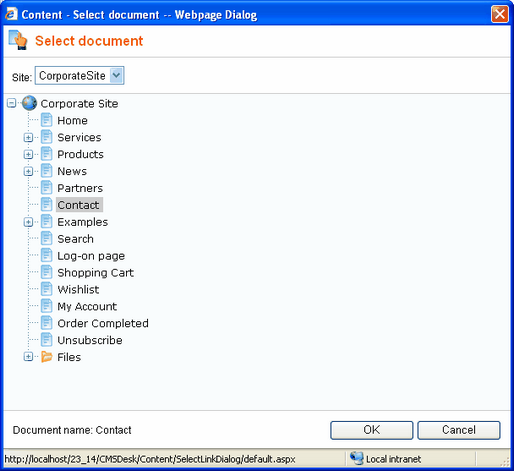
Task: Select the My Account document
Action: point(87,306)
